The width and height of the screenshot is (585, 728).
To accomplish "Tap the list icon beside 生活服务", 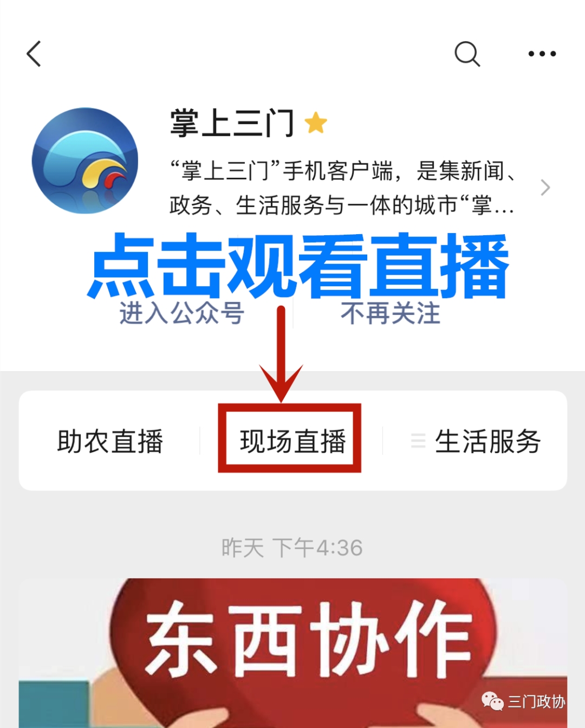I will click(x=418, y=440).
